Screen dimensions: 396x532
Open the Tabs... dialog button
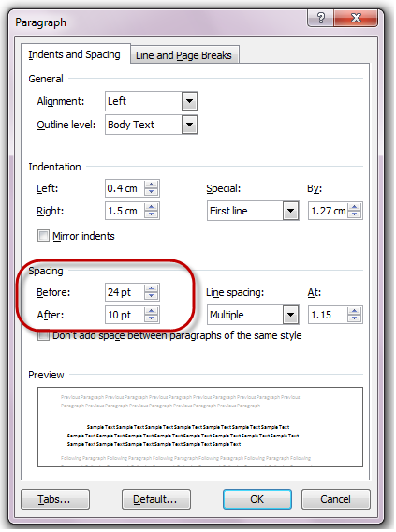(55, 499)
